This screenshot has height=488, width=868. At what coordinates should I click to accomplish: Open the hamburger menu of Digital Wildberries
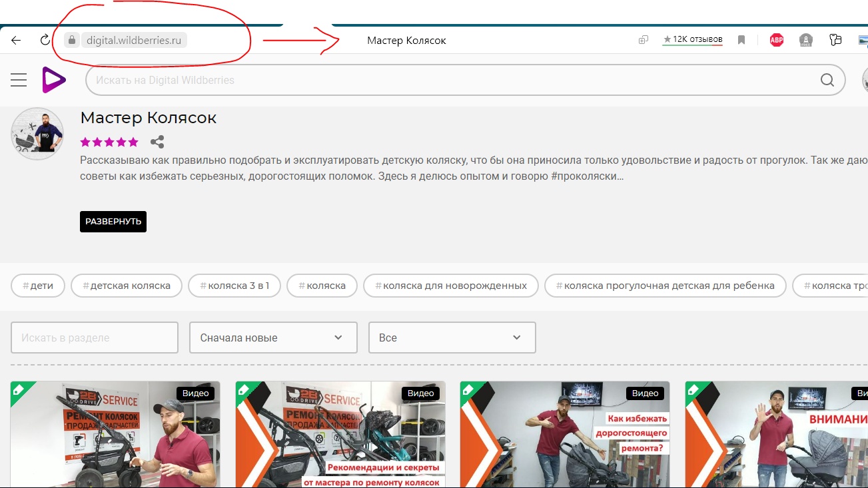pyautogui.click(x=19, y=81)
